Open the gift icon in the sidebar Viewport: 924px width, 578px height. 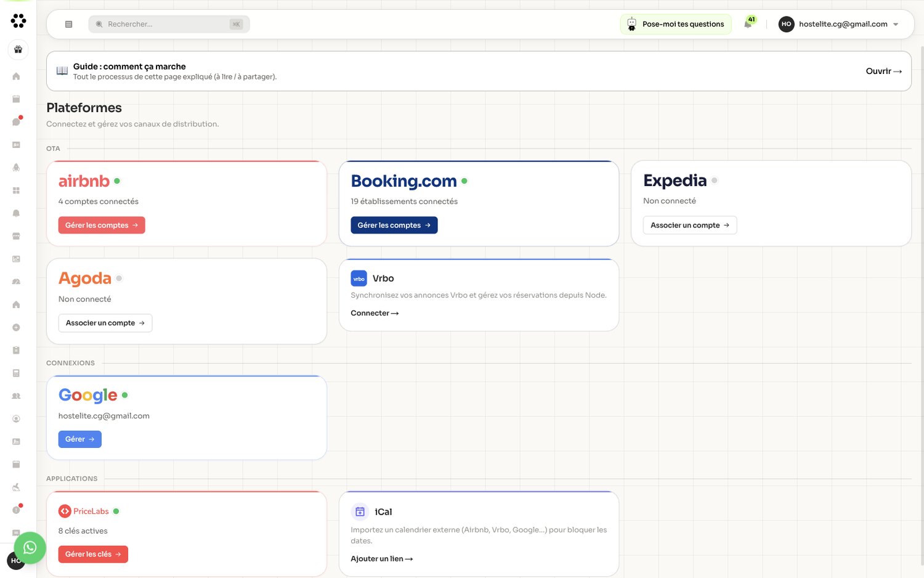pyautogui.click(x=18, y=49)
